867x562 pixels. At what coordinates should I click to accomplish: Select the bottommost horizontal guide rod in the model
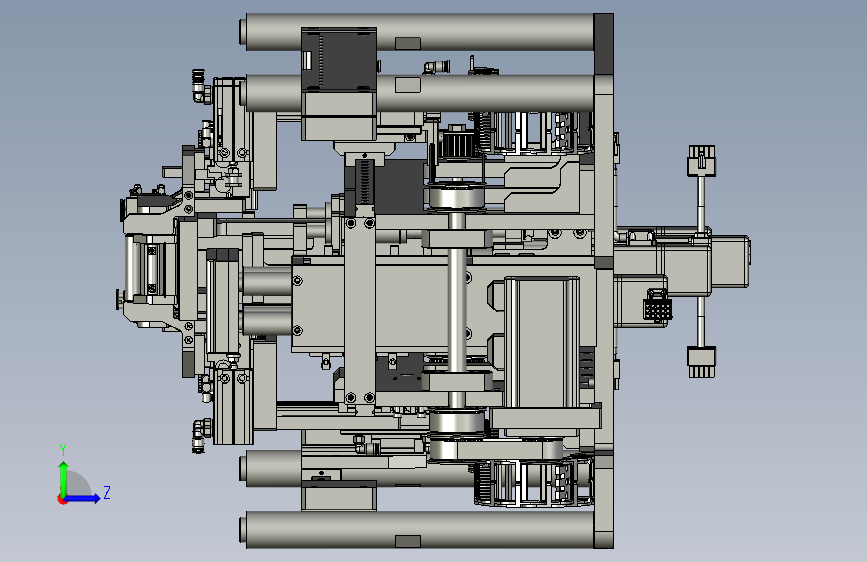419,529
